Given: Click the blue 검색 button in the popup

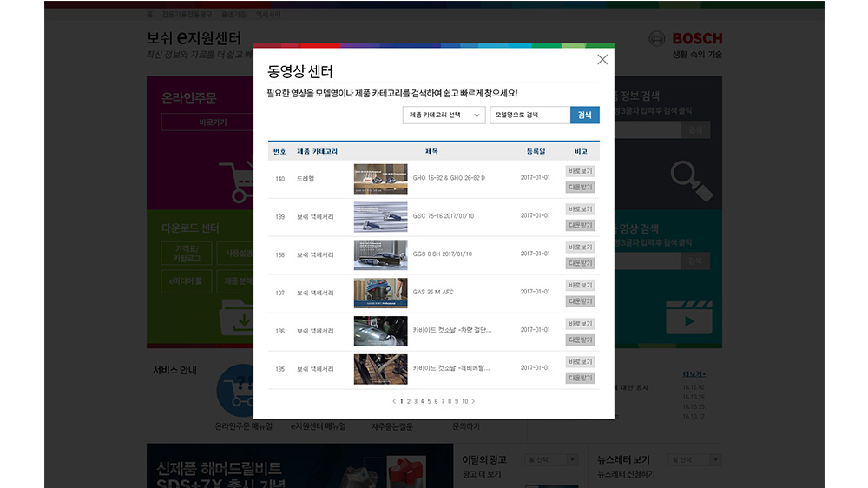Looking at the screenshot, I should point(584,115).
